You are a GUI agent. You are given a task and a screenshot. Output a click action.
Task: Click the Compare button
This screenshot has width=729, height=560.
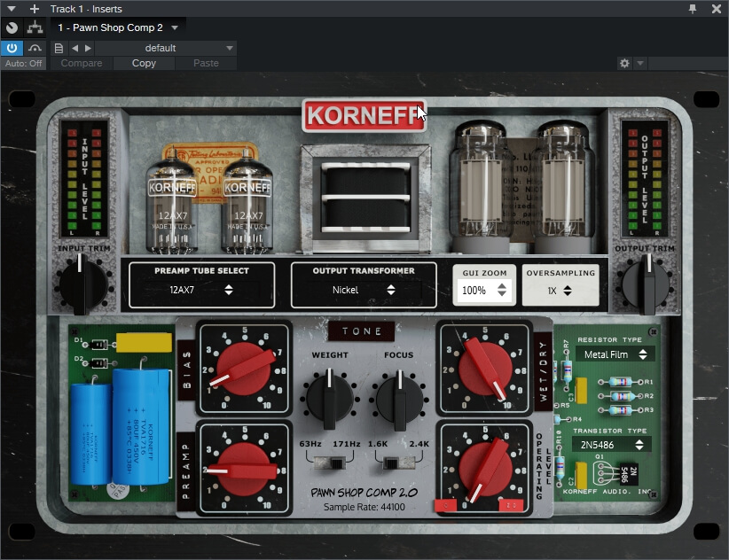(x=81, y=63)
